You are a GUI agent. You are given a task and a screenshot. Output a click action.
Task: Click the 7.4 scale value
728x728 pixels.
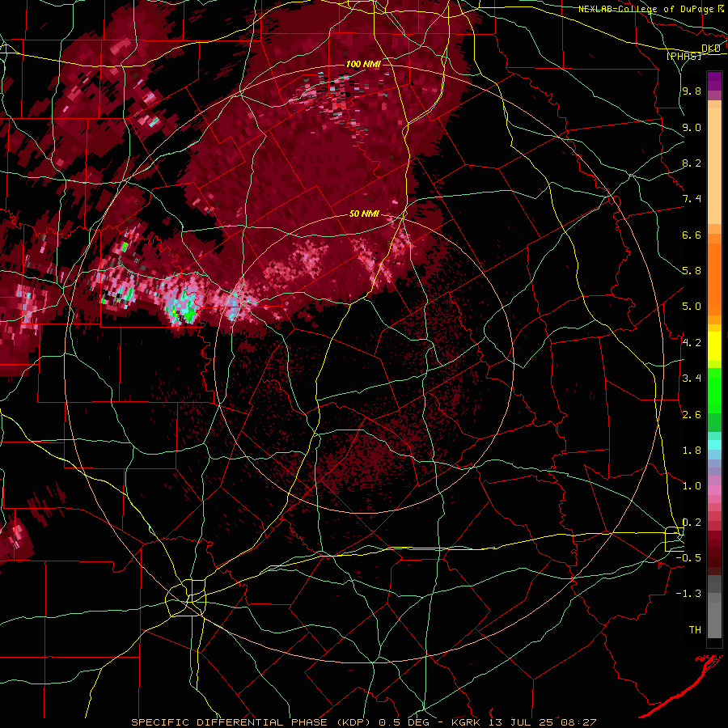(692, 199)
